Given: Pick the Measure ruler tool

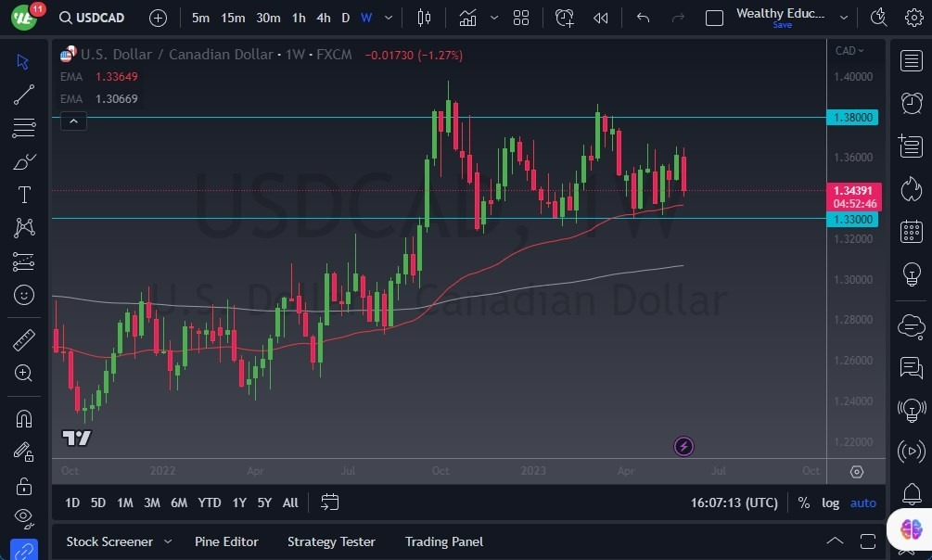Looking at the screenshot, I should 23,339.
